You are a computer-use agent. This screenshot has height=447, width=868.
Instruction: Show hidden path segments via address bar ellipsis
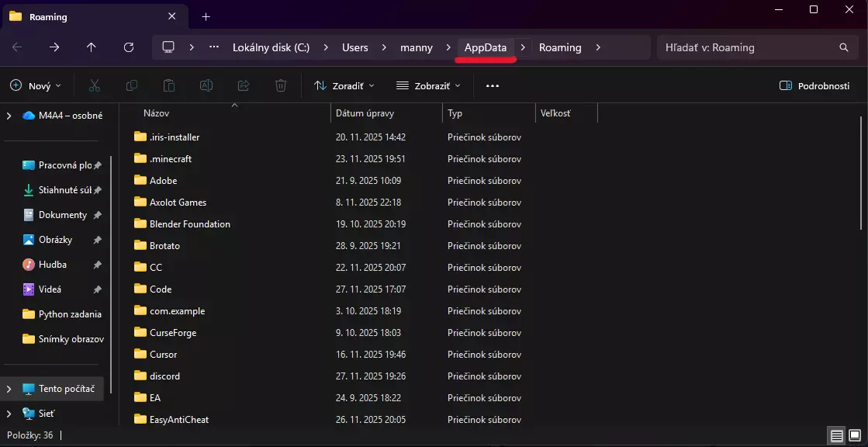pos(214,47)
